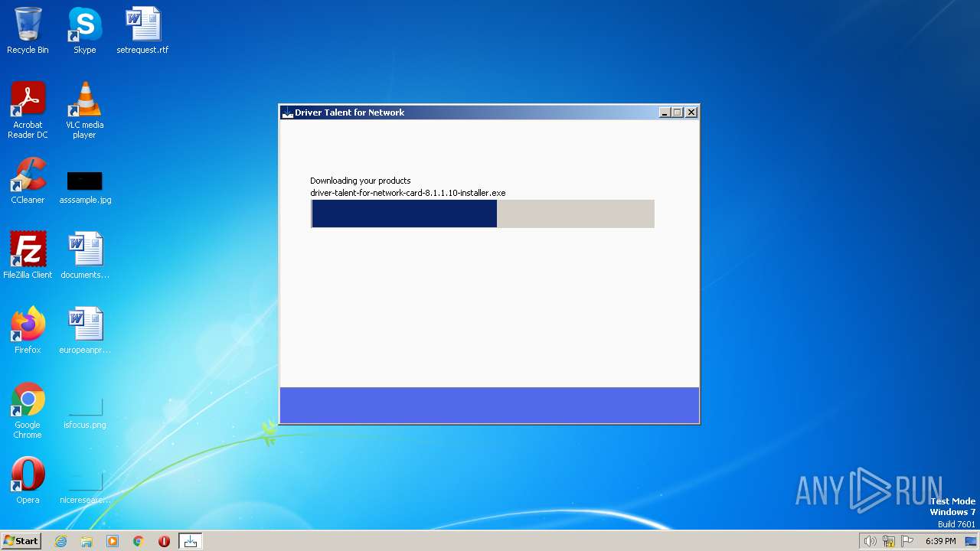980x551 pixels.
Task: Click the Show desktop button
Action: point(971,541)
